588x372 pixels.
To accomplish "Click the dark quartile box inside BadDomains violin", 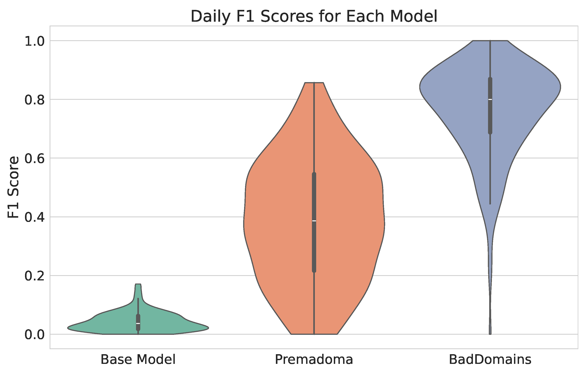I will click(x=490, y=117).
